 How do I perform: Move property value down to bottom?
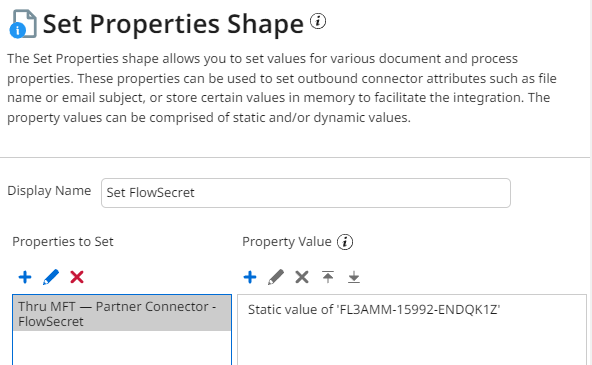[354, 277]
